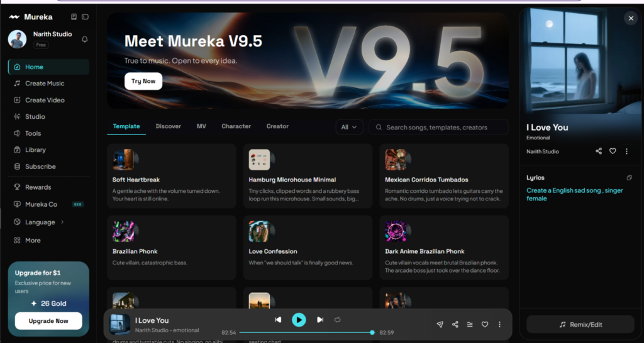The image size is (644, 343).
Task: Switch to the Creator tab
Action: coord(277,126)
